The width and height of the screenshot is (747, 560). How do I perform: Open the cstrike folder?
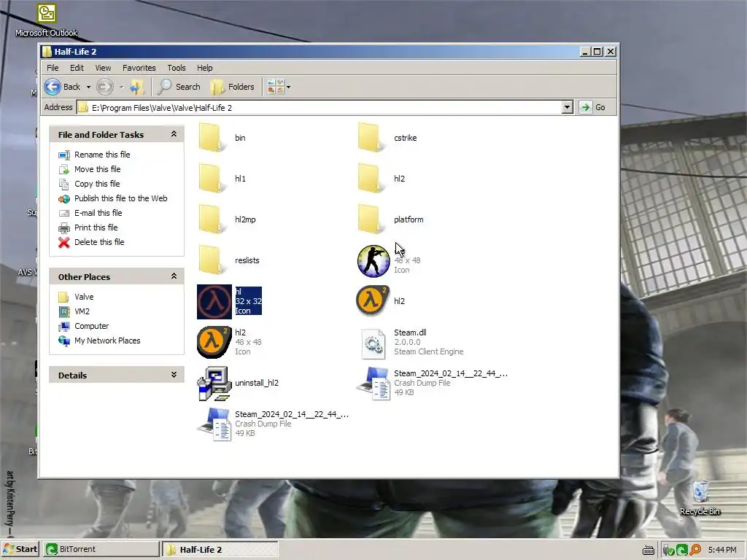click(x=387, y=138)
